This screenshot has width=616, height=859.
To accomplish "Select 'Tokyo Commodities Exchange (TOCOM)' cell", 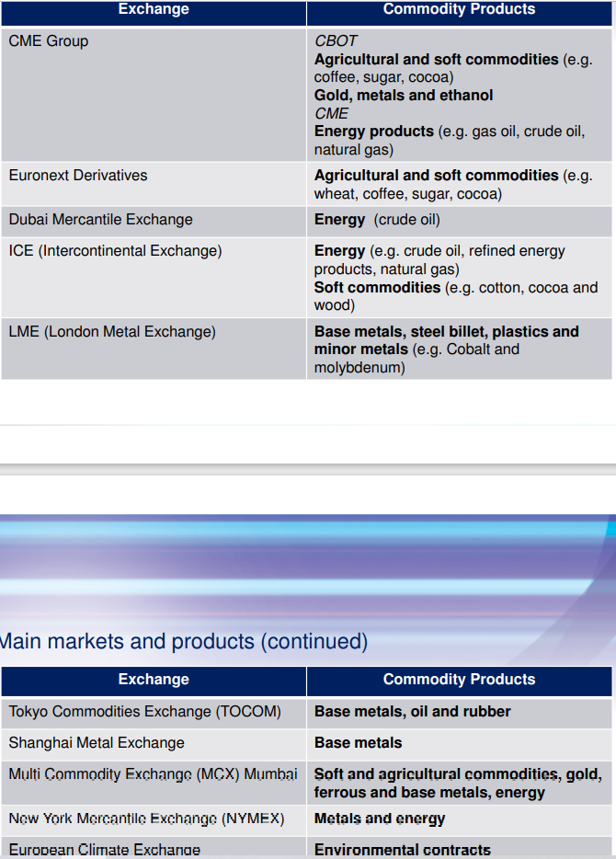I will coord(154,713).
